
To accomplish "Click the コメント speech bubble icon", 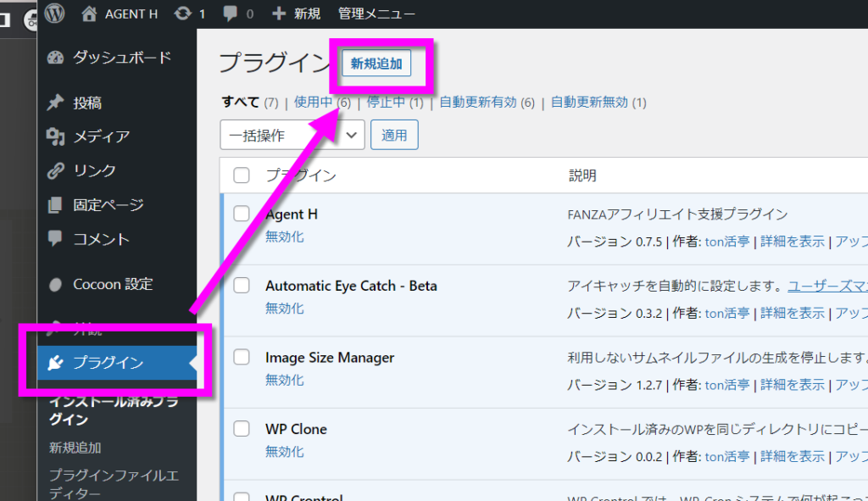I will [55, 238].
